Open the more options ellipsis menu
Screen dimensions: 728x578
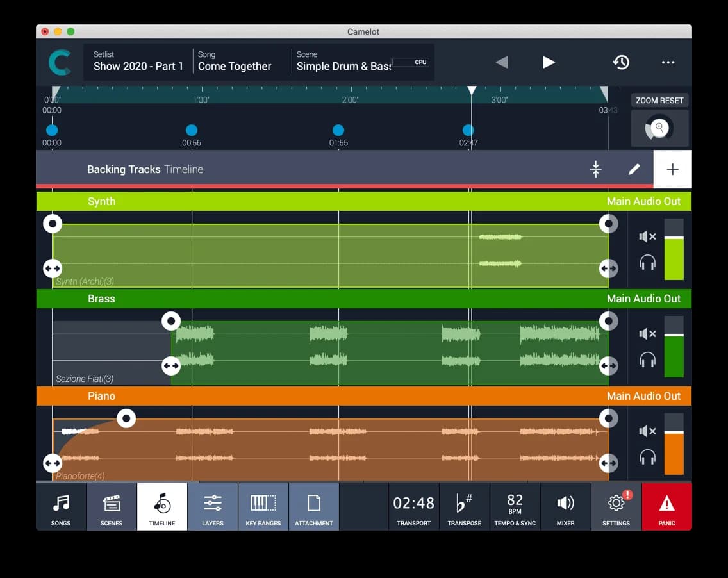click(x=668, y=62)
